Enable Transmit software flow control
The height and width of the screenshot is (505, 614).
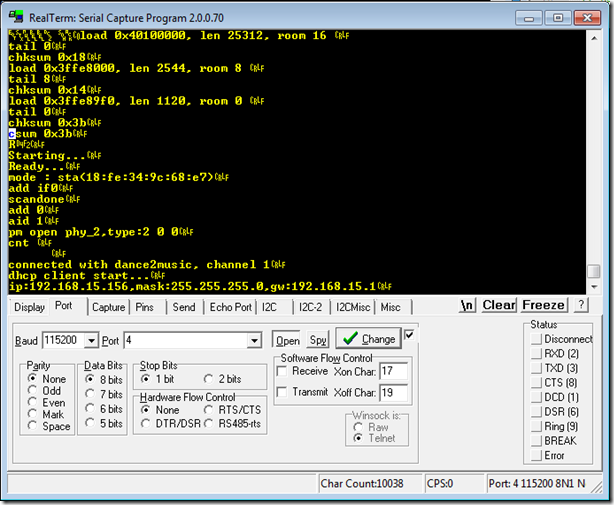282,392
